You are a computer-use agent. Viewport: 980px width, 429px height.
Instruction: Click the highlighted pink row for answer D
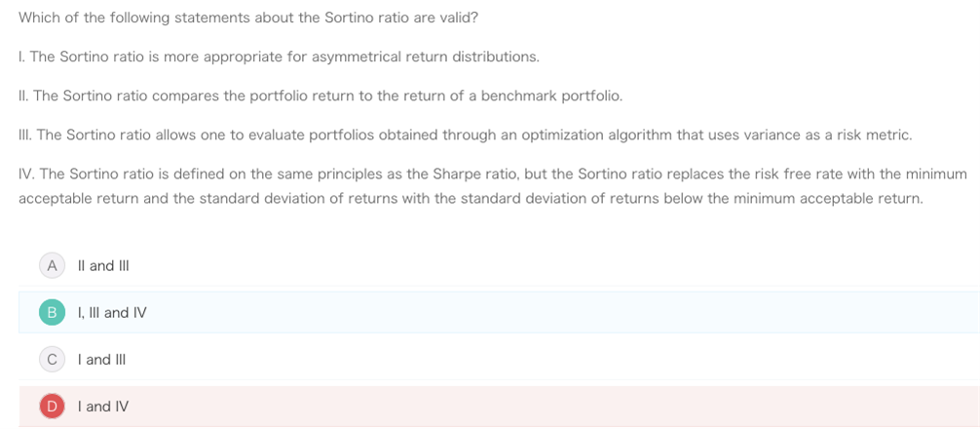(x=500, y=406)
